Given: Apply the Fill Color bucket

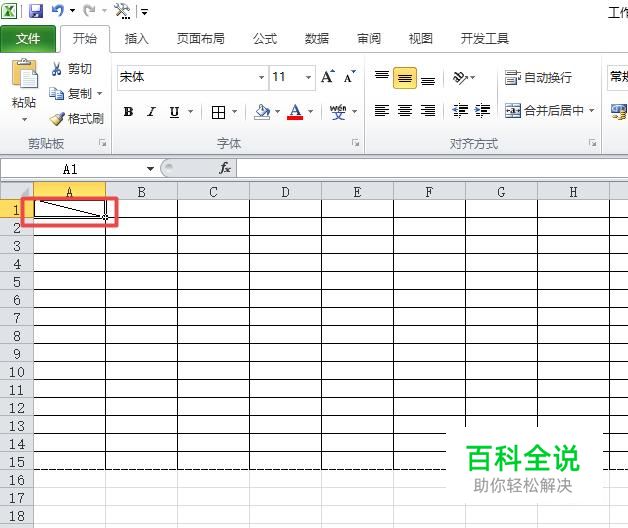Looking at the screenshot, I should click(x=262, y=112).
